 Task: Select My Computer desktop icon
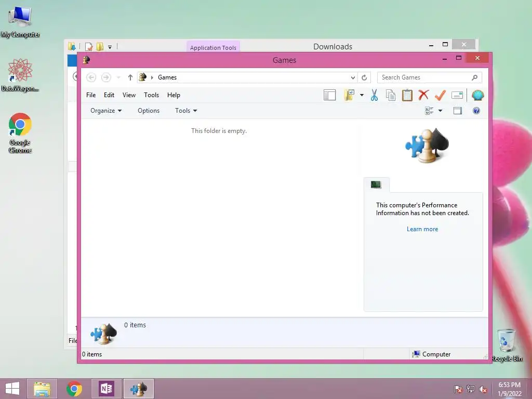click(20, 22)
